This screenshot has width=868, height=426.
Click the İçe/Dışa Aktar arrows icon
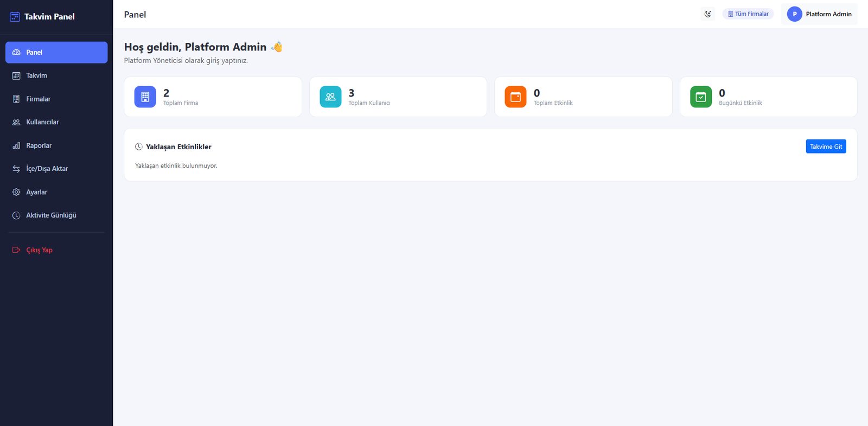pos(16,169)
